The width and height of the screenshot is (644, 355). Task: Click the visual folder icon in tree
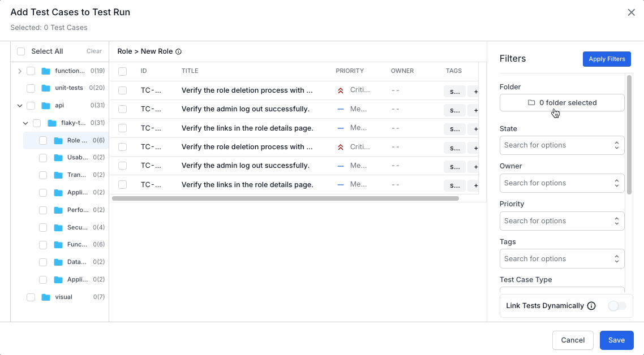[x=46, y=297]
